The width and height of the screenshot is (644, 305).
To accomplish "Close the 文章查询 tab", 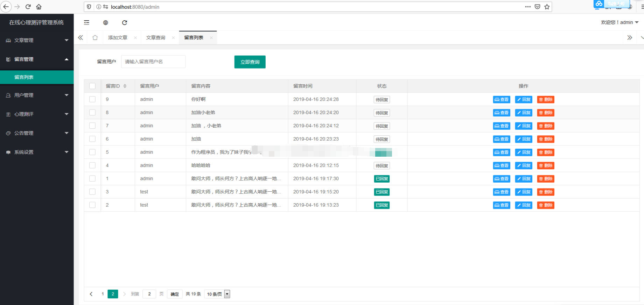I will (173, 38).
